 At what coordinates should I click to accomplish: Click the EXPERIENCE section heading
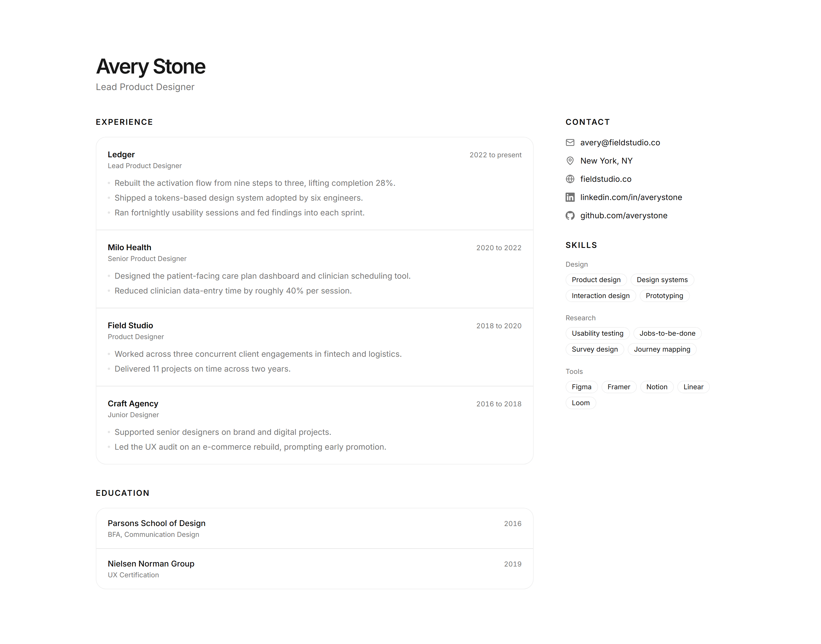(x=125, y=122)
